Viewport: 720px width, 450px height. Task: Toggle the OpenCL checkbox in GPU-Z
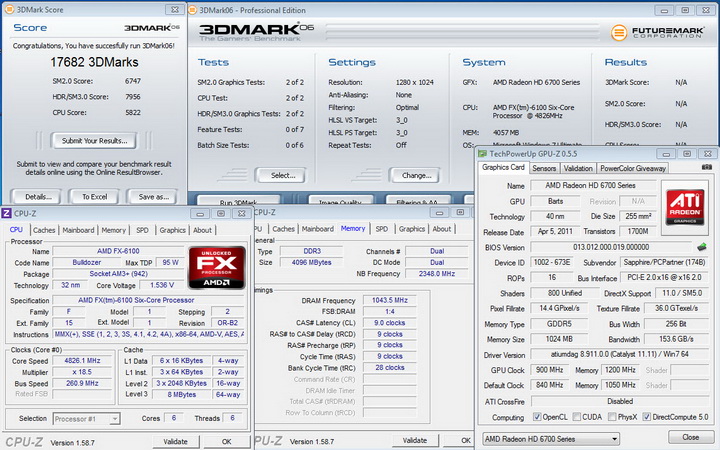point(537,416)
